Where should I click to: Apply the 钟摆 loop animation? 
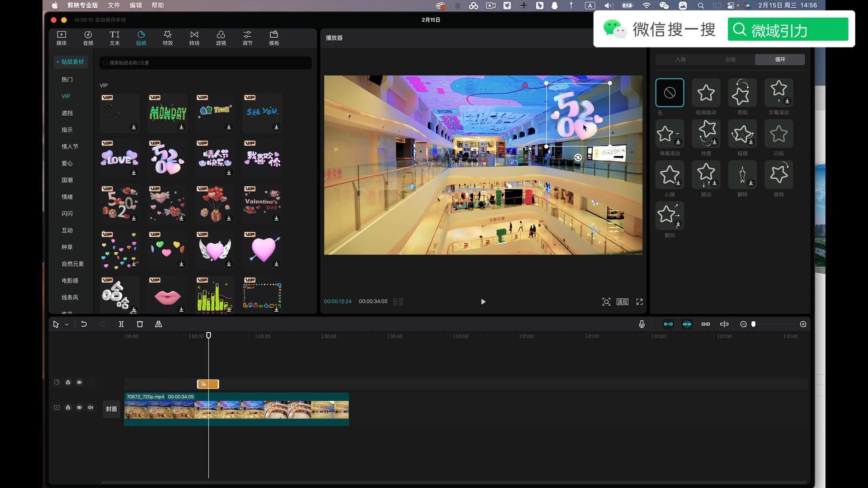pos(706,134)
